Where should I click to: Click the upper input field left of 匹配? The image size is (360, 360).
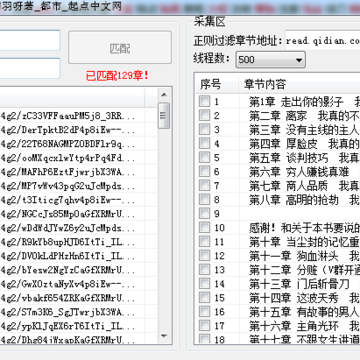click(x=29, y=40)
